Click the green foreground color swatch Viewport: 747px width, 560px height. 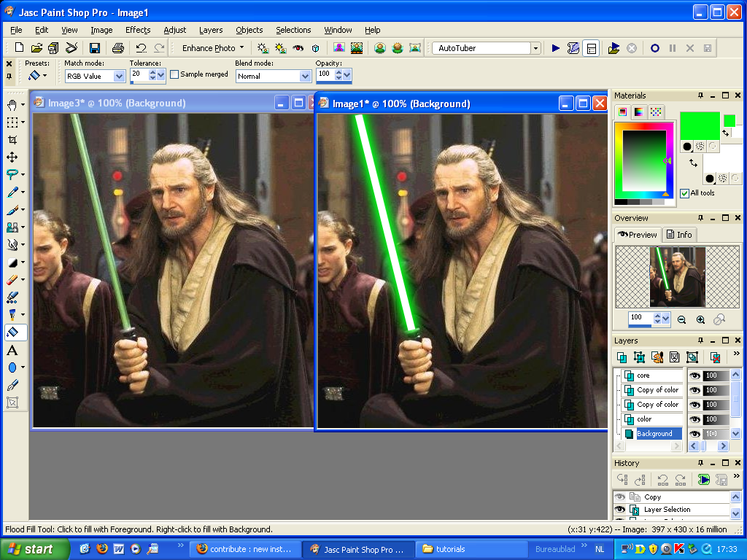[x=700, y=125]
